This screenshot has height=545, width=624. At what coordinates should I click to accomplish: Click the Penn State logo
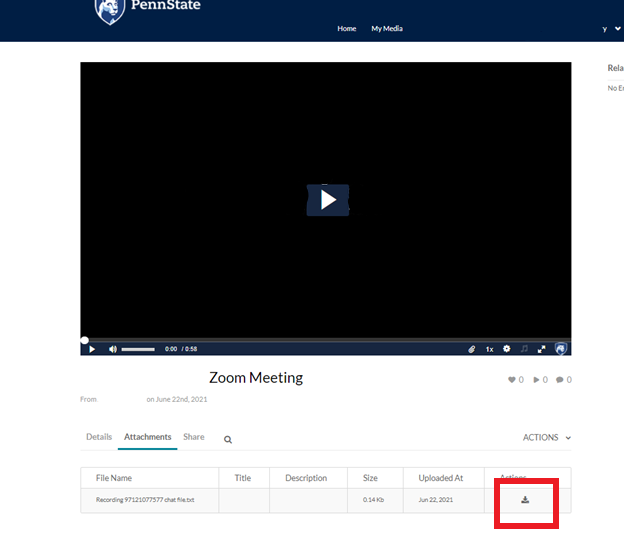[x=148, y=10]
